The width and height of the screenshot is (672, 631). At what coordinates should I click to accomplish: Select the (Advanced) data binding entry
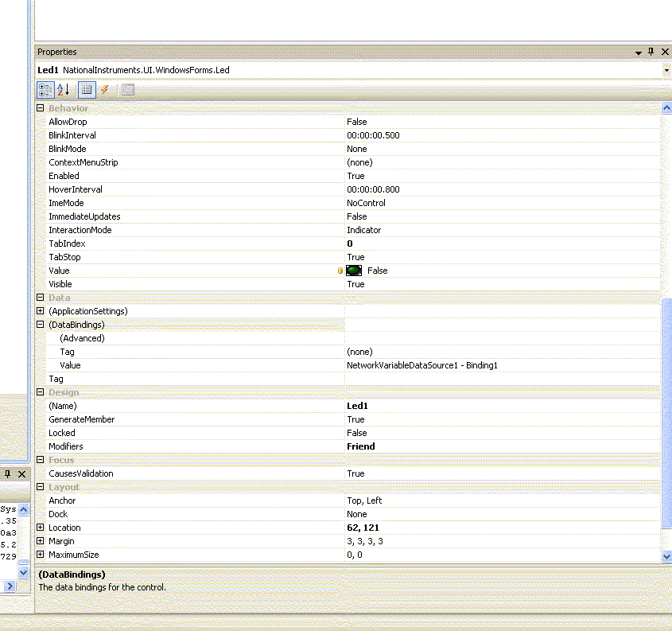pyautogui.click(x=82, y=338)
